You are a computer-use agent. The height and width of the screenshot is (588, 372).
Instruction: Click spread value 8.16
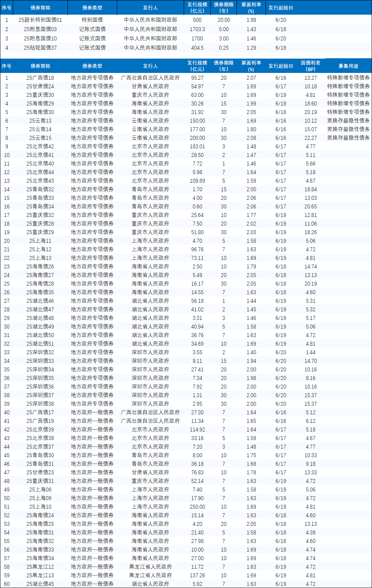click(x=311, y=378)
